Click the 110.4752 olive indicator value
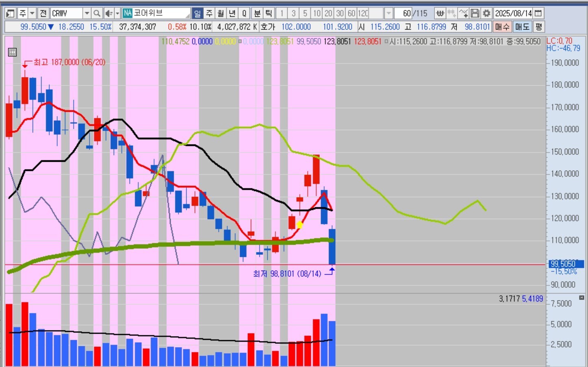 coord(176,41)
